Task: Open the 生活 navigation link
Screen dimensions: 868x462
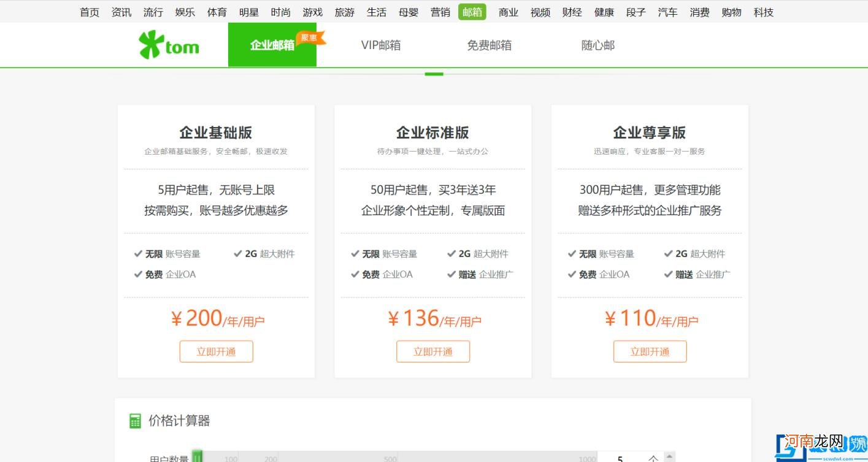Action: [x=377, y=12]
